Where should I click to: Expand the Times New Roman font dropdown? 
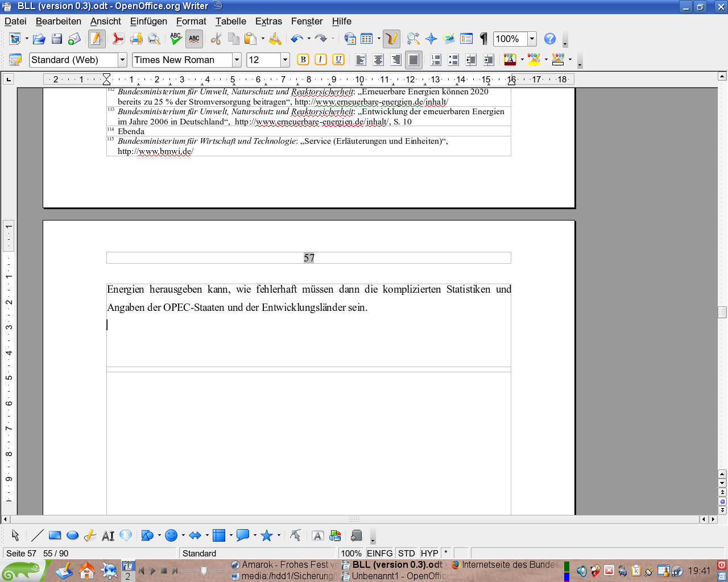[237, 60]
